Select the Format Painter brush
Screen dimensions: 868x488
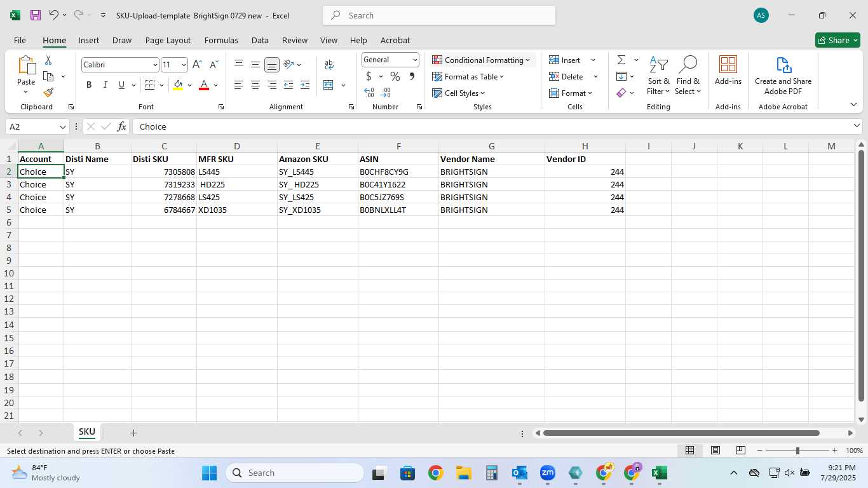[x=48, y=92]
